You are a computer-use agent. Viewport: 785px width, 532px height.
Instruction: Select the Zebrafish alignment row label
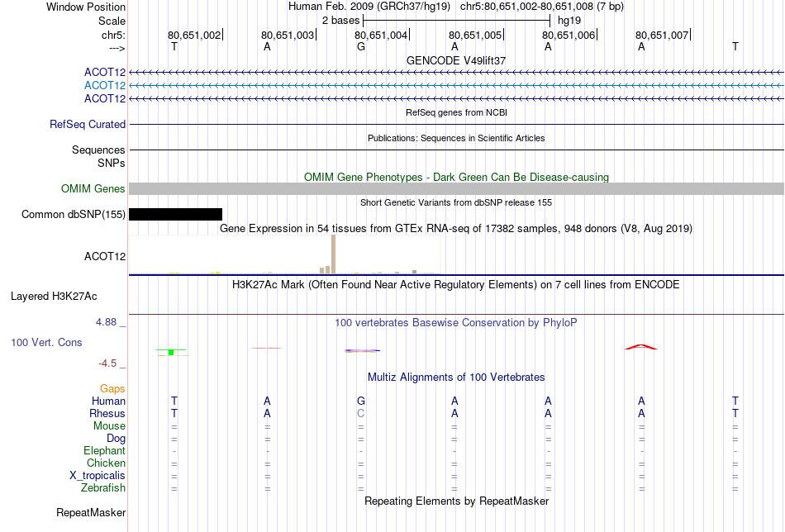coord(103,487)
